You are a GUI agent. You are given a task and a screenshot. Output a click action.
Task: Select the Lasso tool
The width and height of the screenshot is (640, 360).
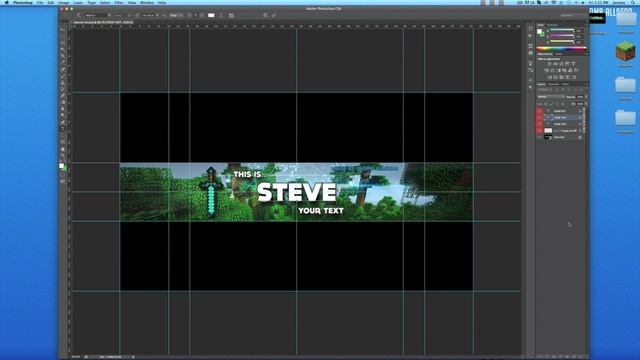pyautogui.click(x=63, y=42)
